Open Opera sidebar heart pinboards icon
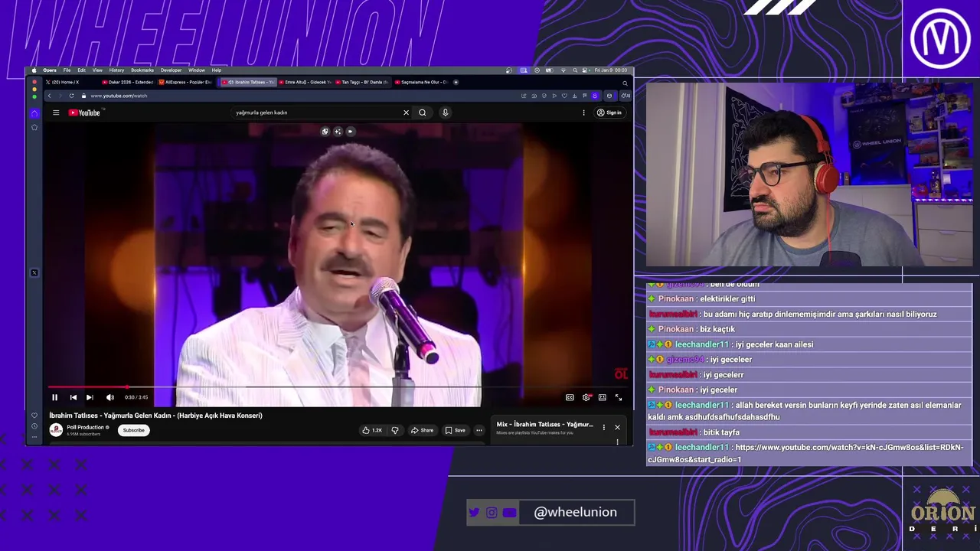This screenshot has width=980, height=551. tap(34, 416)
